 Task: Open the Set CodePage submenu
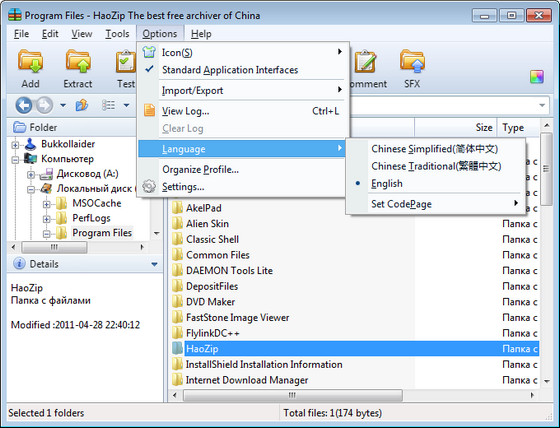click(x=436, y=204)
